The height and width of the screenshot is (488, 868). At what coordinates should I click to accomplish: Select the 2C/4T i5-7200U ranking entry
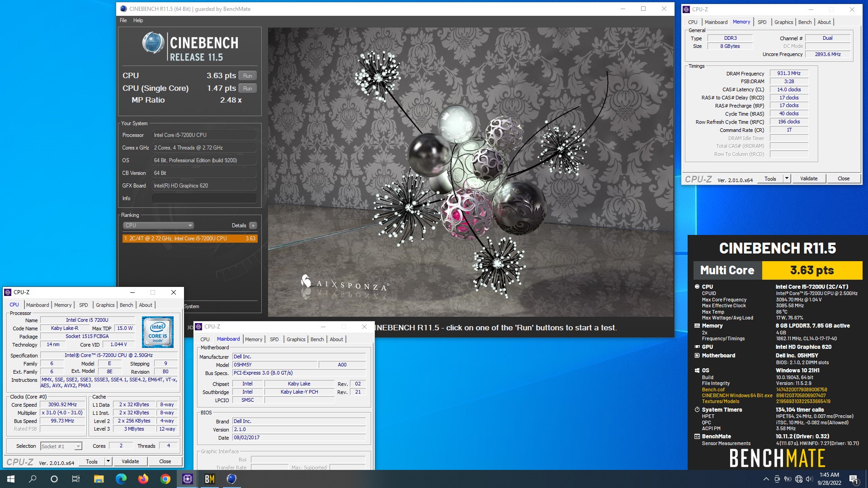coord(190,239)
